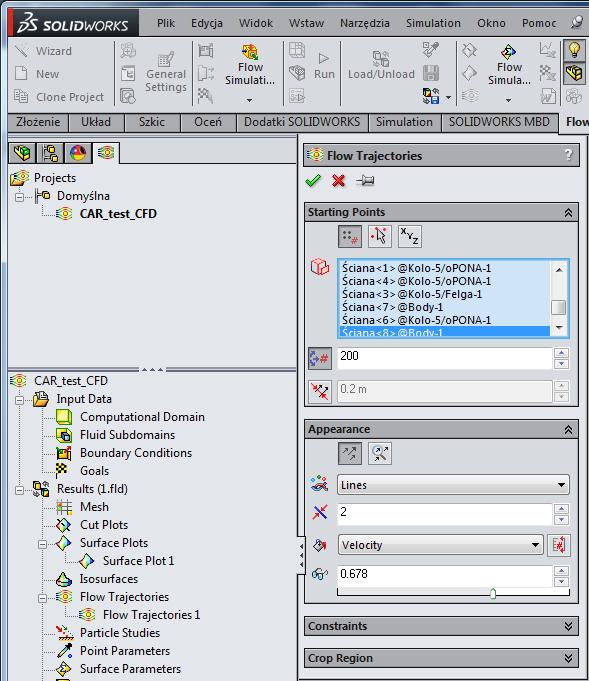Open the Widok menu

pyautogui.click(x=256, y=23)
